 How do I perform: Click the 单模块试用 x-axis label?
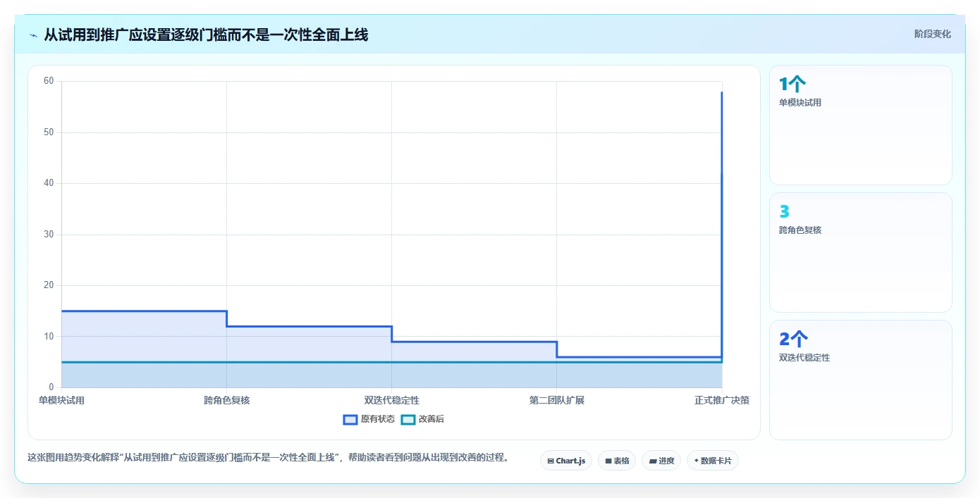[x=61, y=400]
